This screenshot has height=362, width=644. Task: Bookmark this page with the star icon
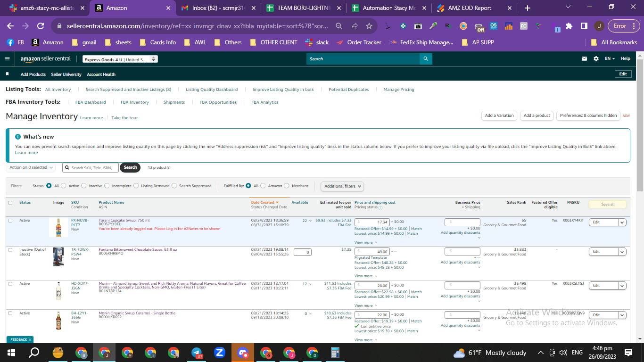click(x=369, y=26)
